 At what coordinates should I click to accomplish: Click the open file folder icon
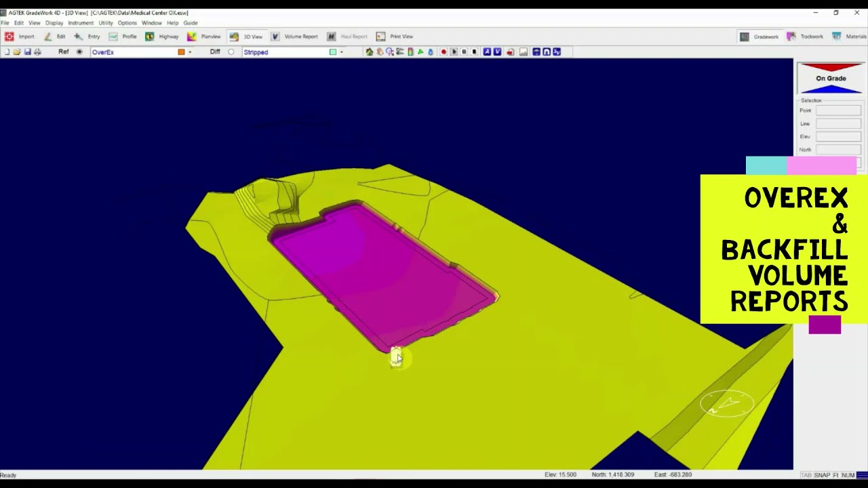click(17, 52)
